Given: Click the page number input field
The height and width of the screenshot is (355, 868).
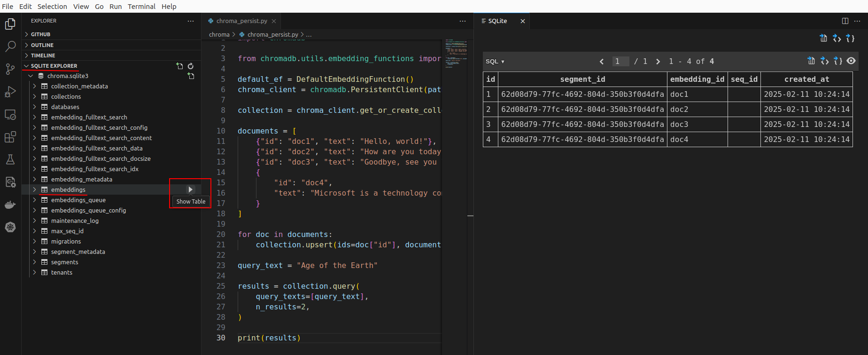Looking at the screenshot, I should pos(620,62).
